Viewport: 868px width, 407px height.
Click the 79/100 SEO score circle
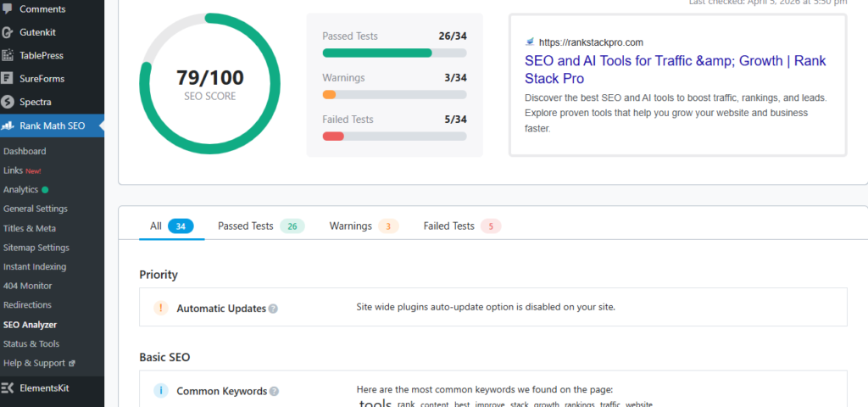(210, 84)
